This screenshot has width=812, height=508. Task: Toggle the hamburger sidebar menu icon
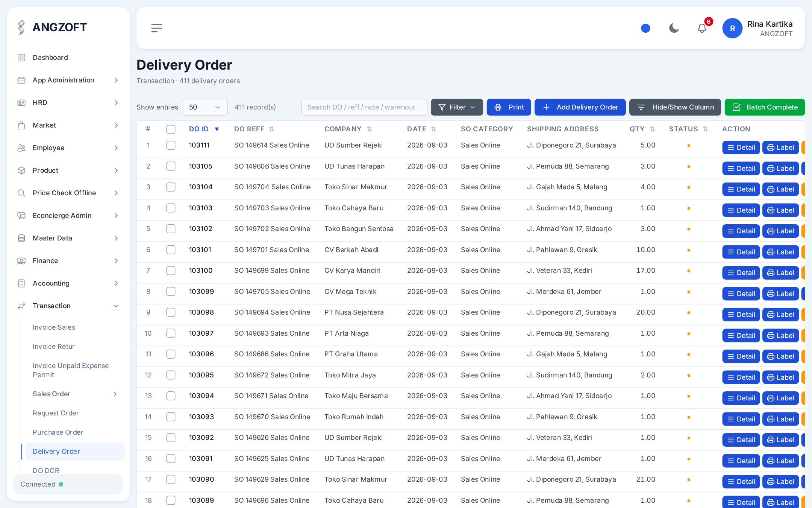click(157, 28)
